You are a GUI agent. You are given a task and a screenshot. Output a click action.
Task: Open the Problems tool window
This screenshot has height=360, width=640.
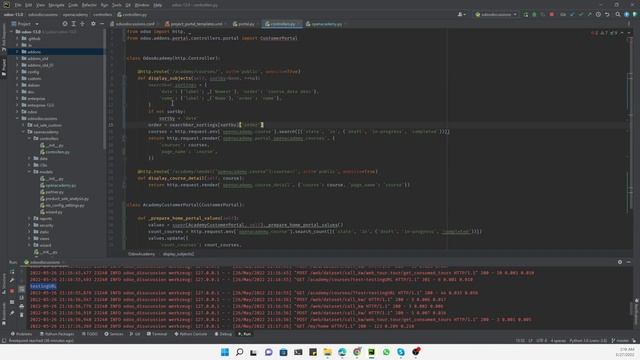click(x=21, y=334)
